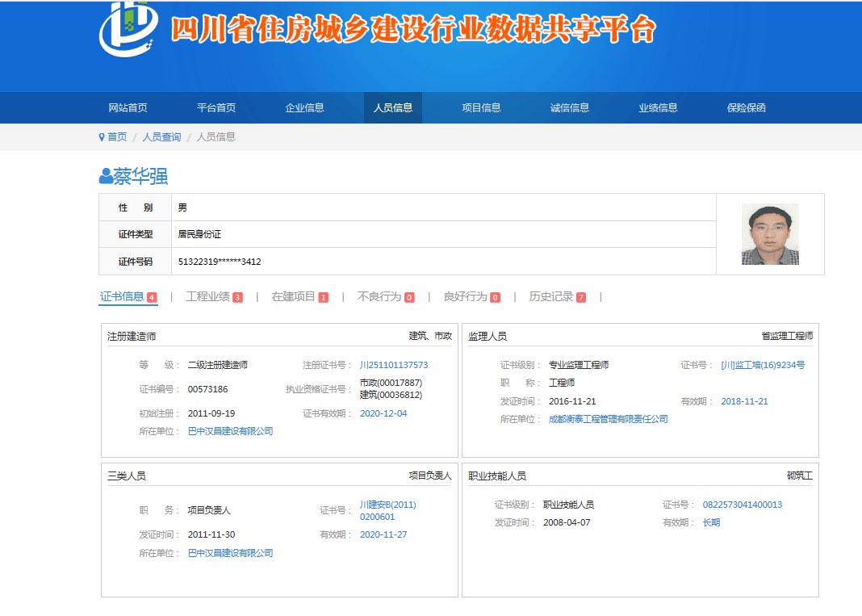This screenshot has width=862, height=616.
Task: Open 企业信息 navigation menu
Action: coord(304,107)
